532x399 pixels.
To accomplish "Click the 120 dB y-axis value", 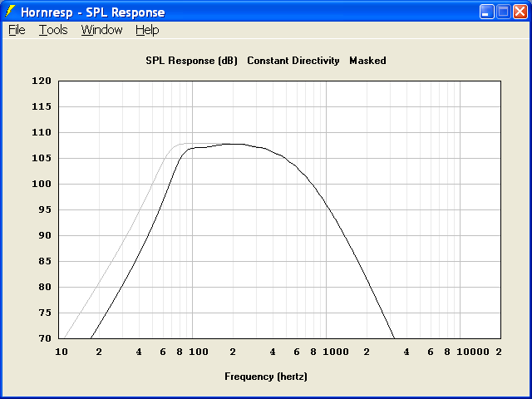I will coord(42,81).
